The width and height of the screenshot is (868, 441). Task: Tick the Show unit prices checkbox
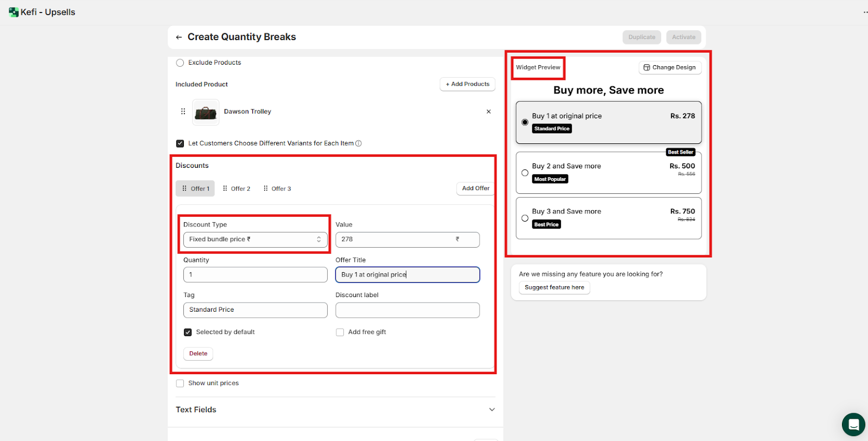click(180, 383)
